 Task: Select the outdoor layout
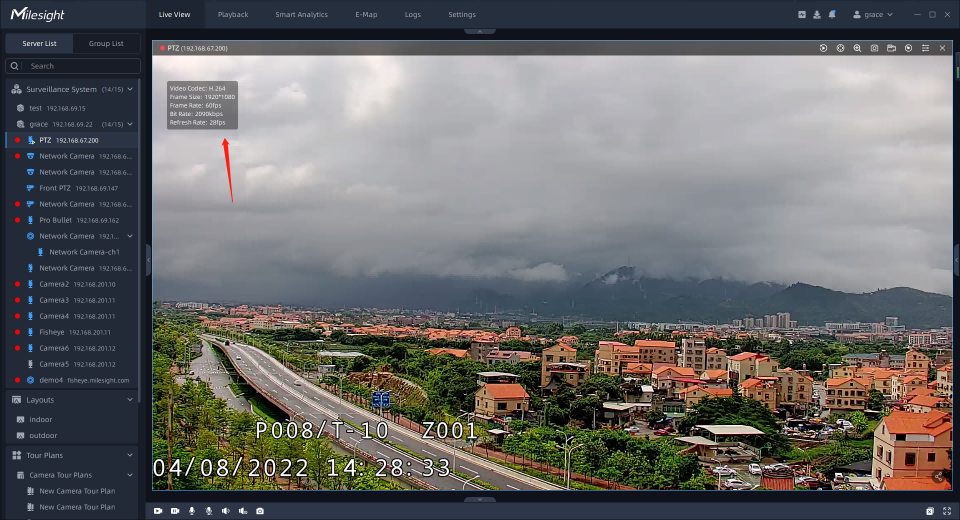(43, 435)
